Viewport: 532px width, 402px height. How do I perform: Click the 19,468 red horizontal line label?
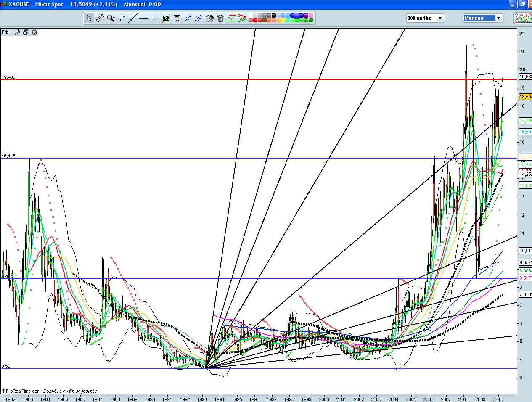(x=8, y=77)
